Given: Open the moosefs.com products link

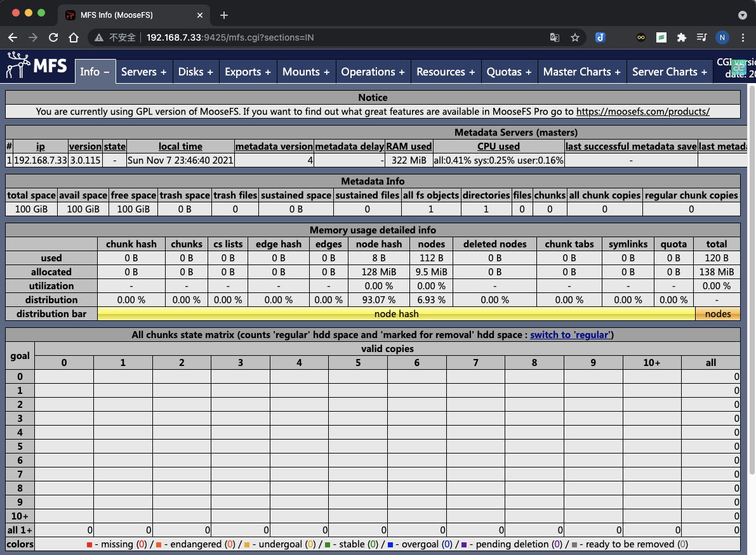Looking at the screenshot, I should [x=642, y=112].
